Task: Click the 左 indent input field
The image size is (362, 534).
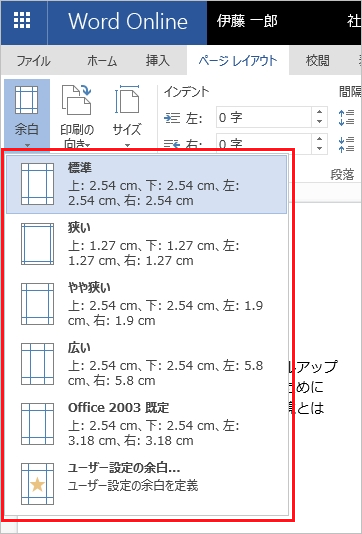Action: (x=264, y=117)
